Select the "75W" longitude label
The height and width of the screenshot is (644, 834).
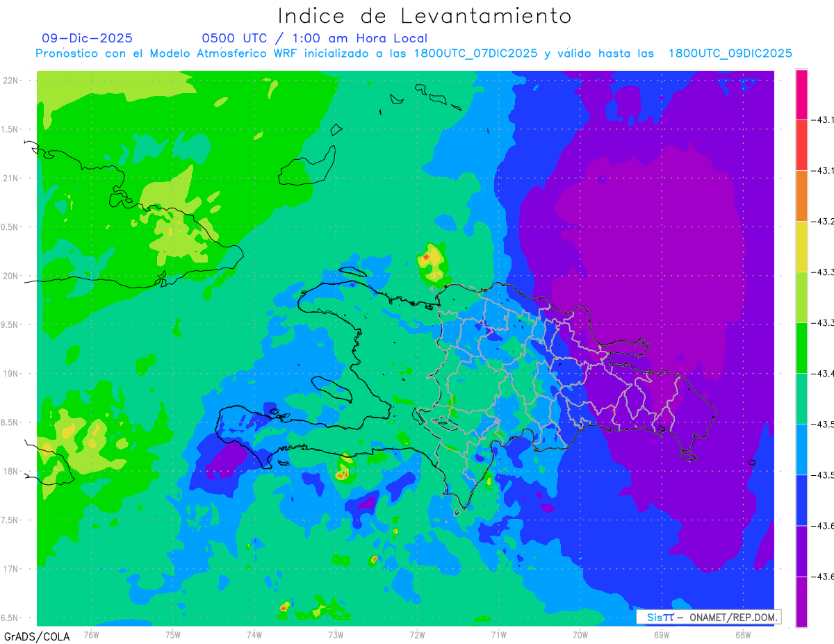coord(173,634)
